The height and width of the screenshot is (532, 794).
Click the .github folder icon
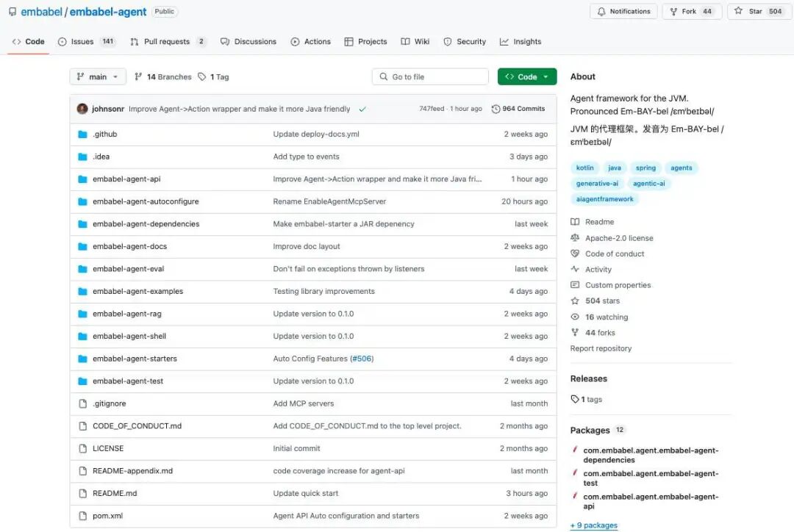[x=82, y=134]
